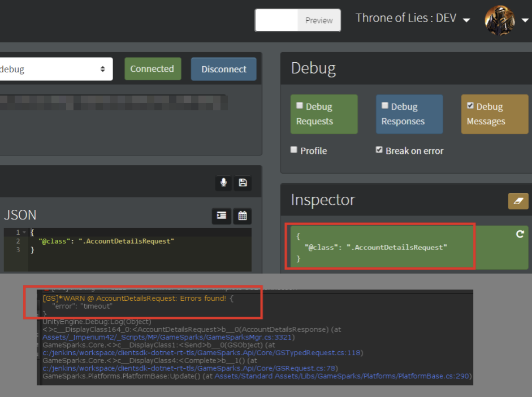The image size is (532, 397).
Task: Open GameSparksMgr.cs:3321 link
Action: pyautogui.click(x=167, y=337)
